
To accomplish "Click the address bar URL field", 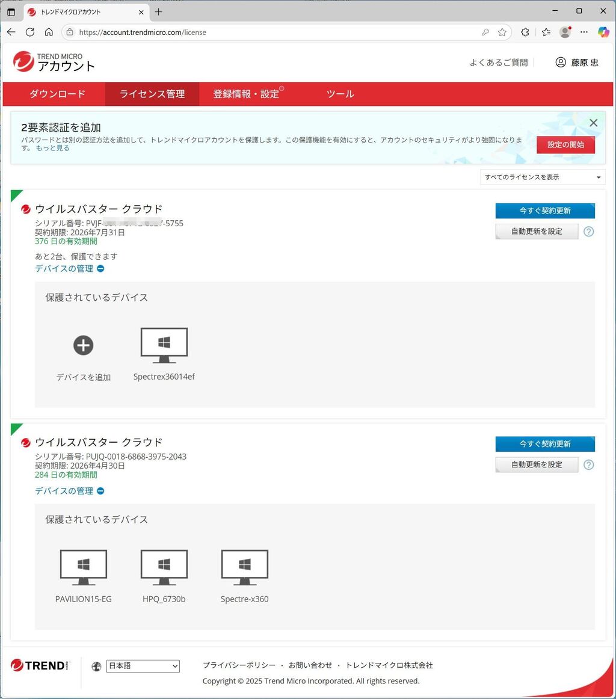I will pos(276,32).
